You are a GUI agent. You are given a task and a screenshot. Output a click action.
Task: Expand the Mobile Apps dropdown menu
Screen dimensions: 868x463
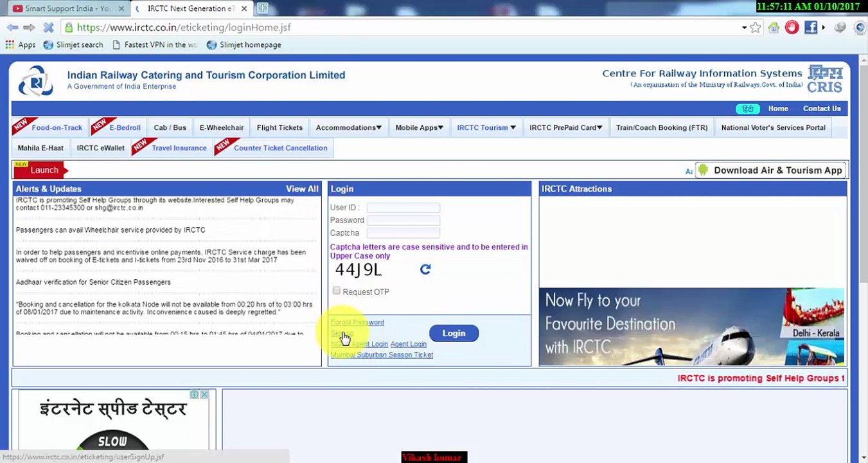[x=419, y=127]
